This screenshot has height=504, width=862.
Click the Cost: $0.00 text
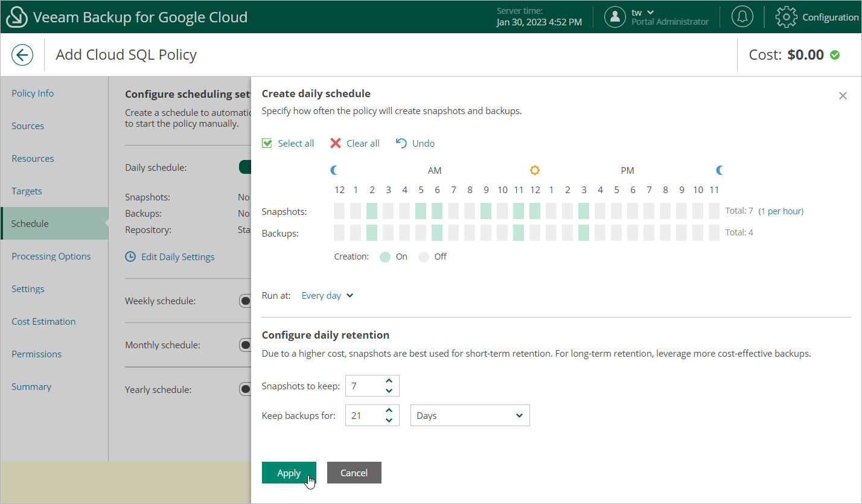tap(787, 55)
